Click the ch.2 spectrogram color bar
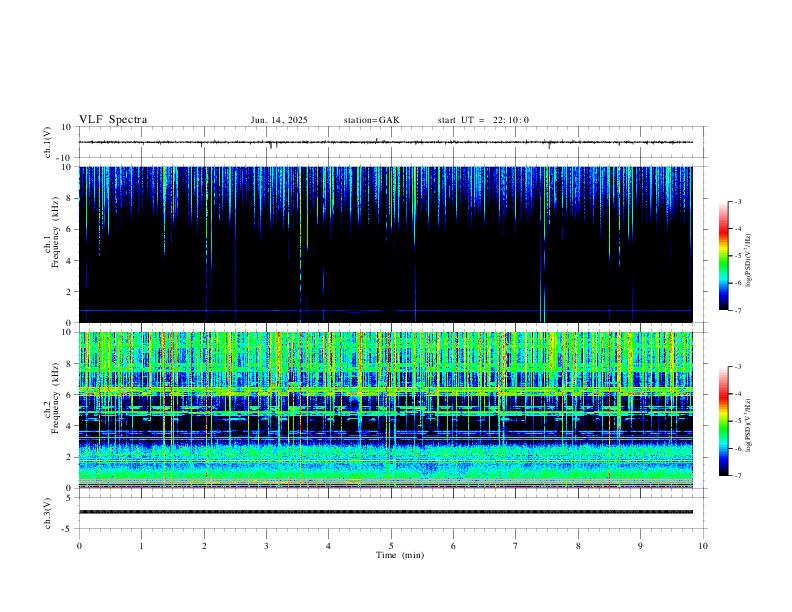This screenshot has width=792, height=612. pos(723,421)
